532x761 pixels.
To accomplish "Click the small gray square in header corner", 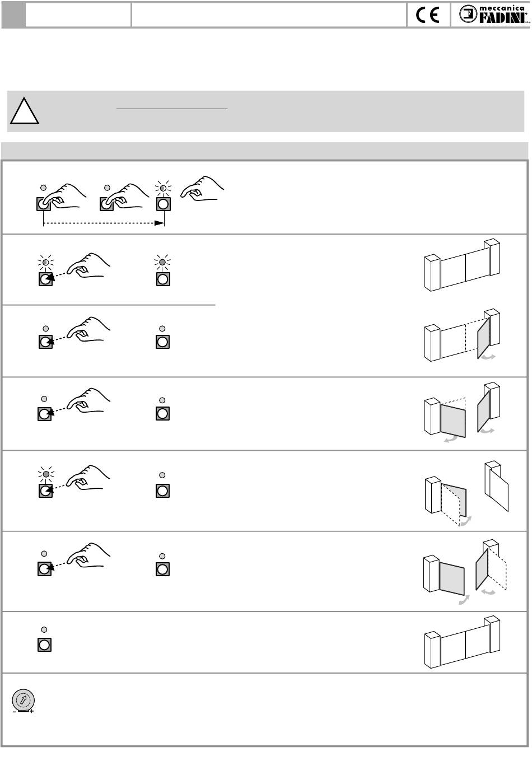I will tap(13, 15).
